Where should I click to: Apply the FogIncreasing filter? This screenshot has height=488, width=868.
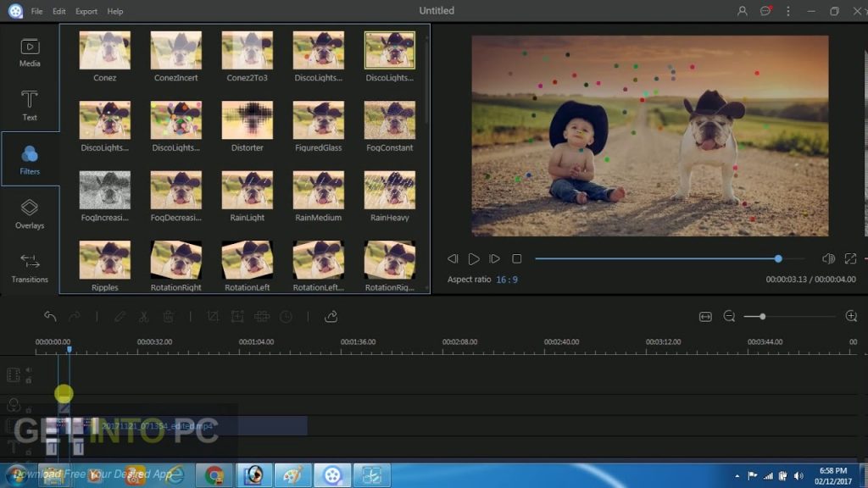(104, 190)
